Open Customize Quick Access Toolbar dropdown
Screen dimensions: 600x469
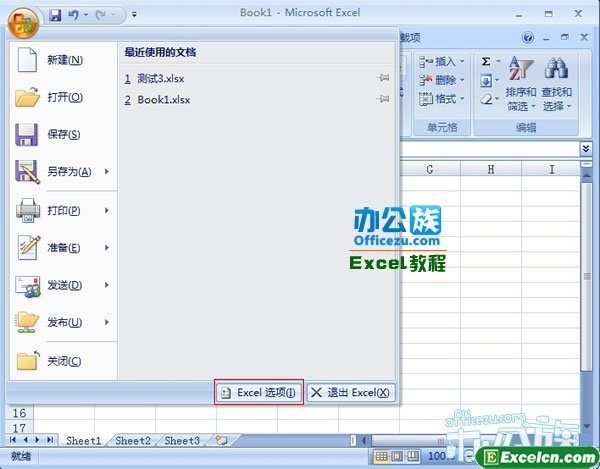[x=134, y=15]
